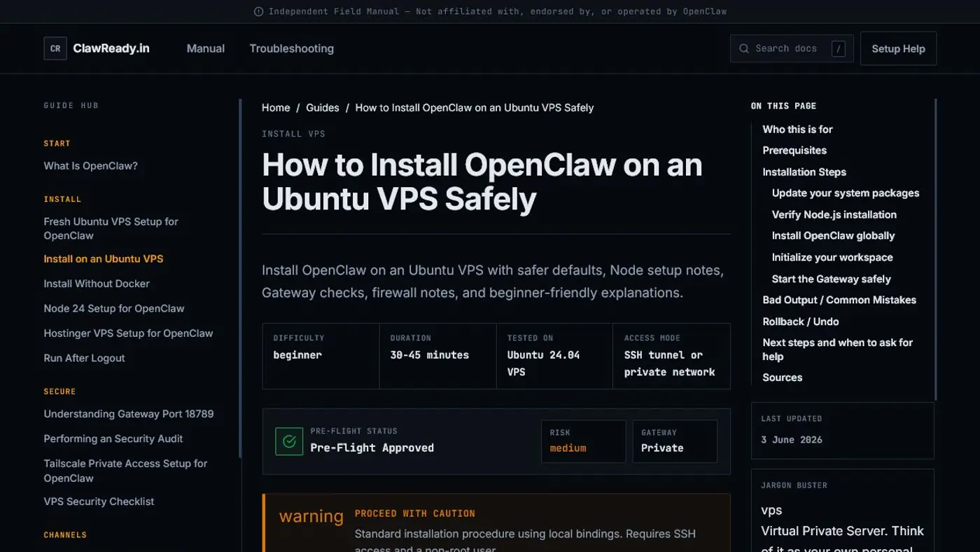Open VPS Security Checklist
The height and width of the screenshot is (552, 980).
(99, 502)
